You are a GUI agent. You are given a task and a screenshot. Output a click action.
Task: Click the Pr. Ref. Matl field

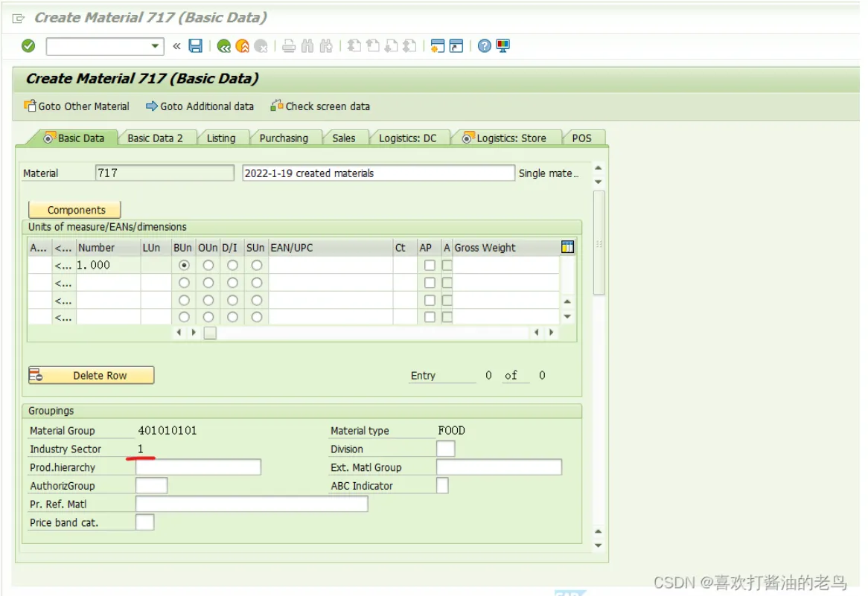click(x=252, y=504)
